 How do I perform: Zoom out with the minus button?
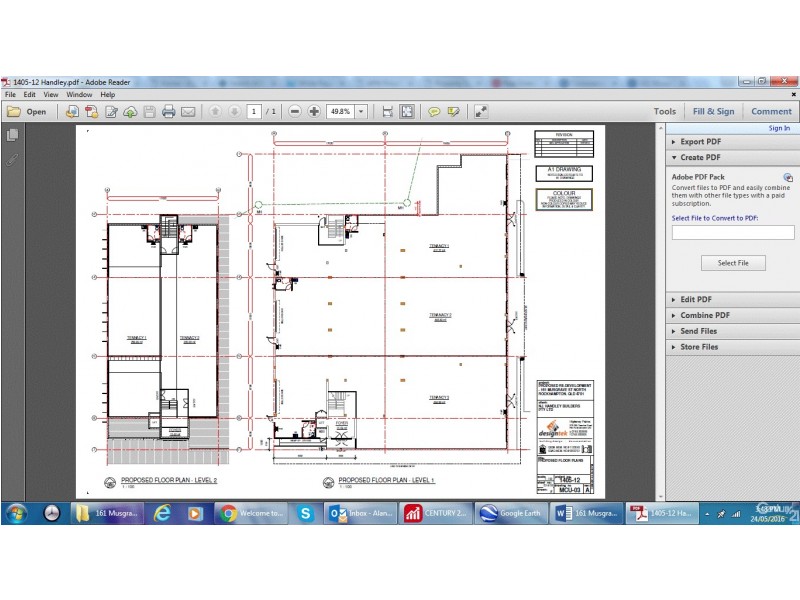295,112
